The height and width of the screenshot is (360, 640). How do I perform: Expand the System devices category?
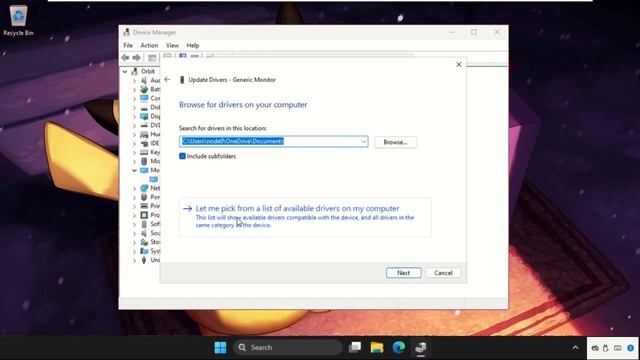click(134, 251)
